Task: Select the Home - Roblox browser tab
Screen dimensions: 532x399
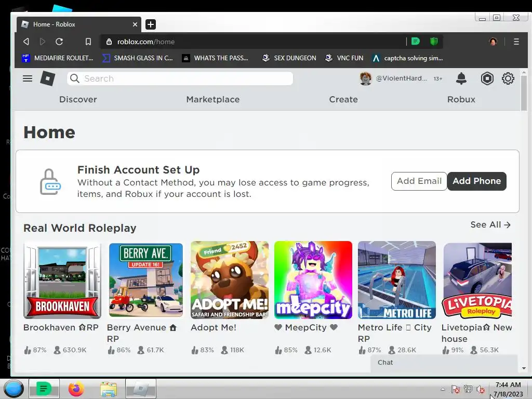Action: 79,24
